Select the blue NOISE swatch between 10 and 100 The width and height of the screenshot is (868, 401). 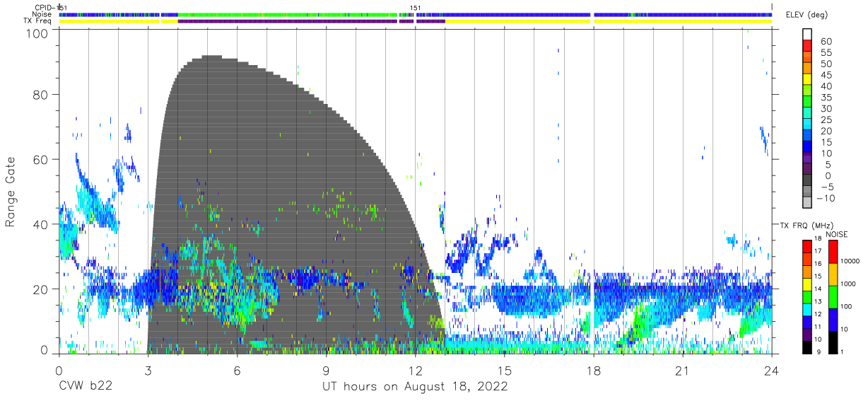coord(833,319)
